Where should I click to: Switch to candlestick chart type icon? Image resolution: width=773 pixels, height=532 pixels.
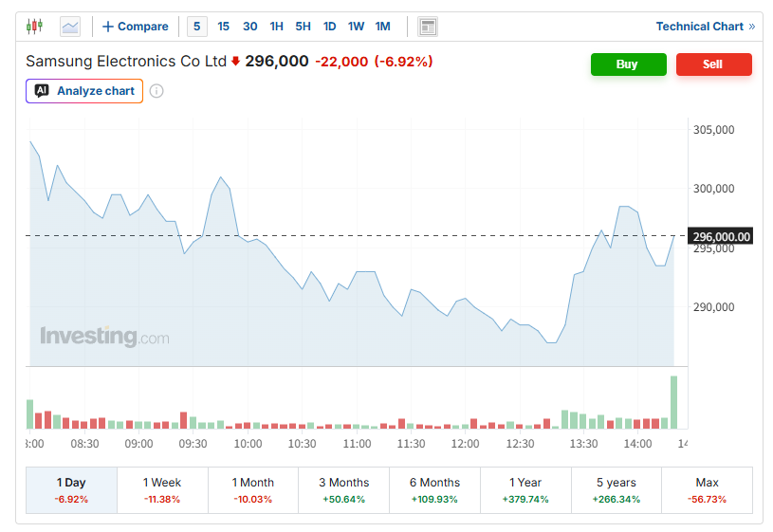point(34,27)
